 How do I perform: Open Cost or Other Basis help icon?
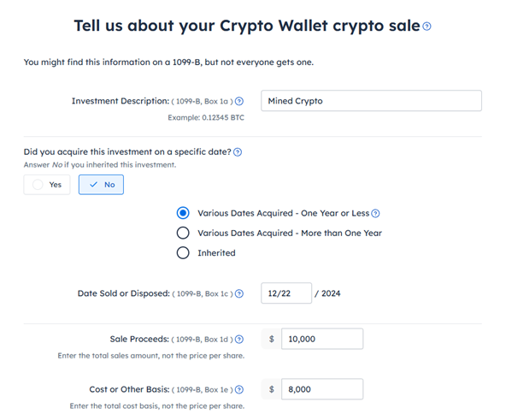click(239, 389)
